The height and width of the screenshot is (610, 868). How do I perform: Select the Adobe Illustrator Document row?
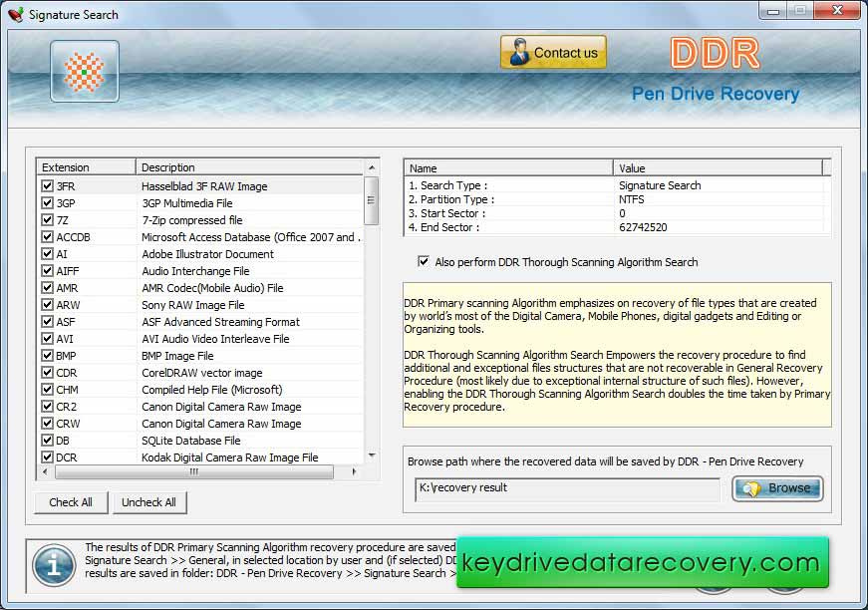[200, 254]
